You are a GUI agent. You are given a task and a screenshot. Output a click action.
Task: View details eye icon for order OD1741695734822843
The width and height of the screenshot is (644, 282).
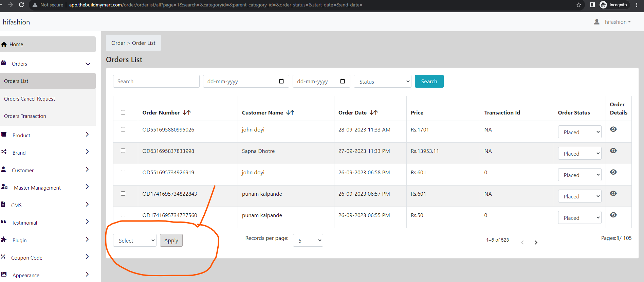click(613, 193)
